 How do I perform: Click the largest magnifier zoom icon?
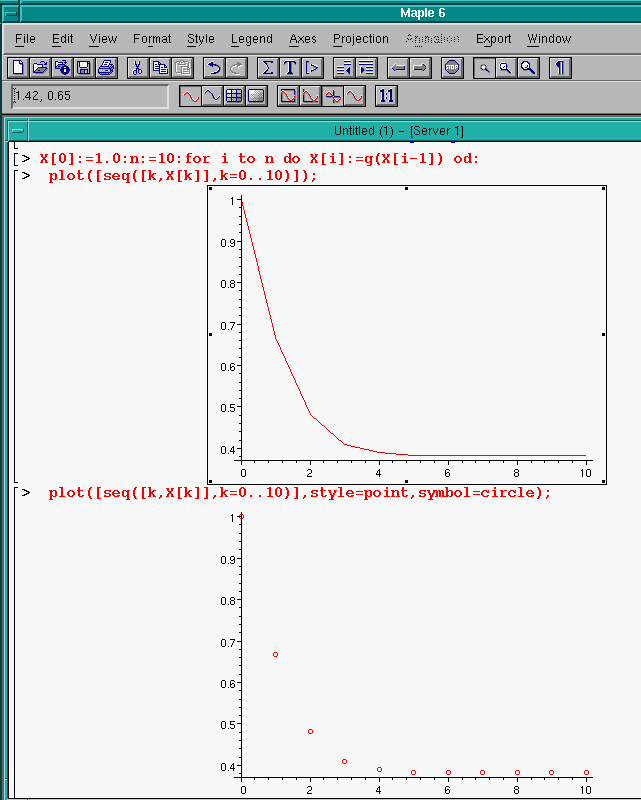pyautogui.click(x=528, y=68)
